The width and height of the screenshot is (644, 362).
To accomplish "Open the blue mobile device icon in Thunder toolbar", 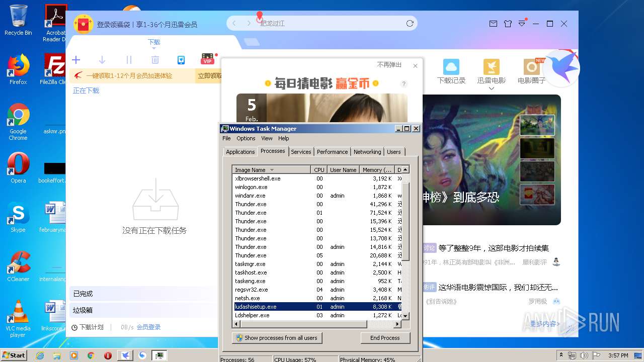I will (x=181, y=60).
